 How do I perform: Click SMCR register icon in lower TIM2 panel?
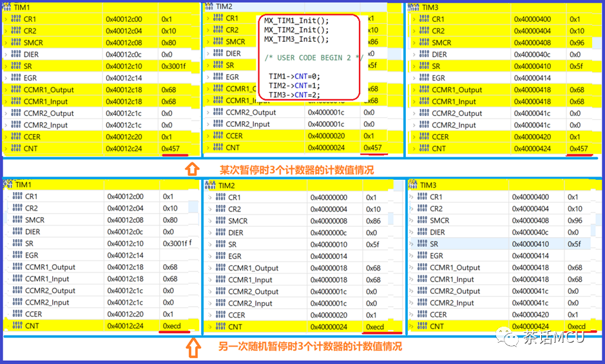click(x=221, y=220)
